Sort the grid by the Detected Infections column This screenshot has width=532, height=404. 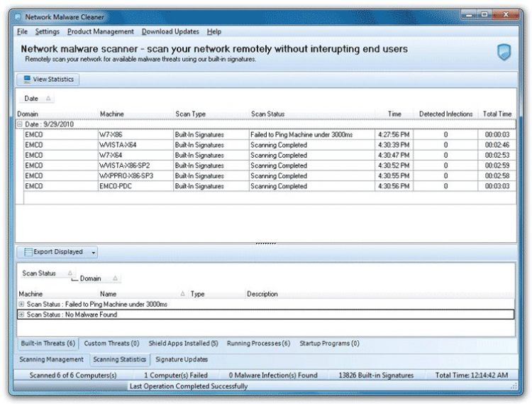point(445,114)
